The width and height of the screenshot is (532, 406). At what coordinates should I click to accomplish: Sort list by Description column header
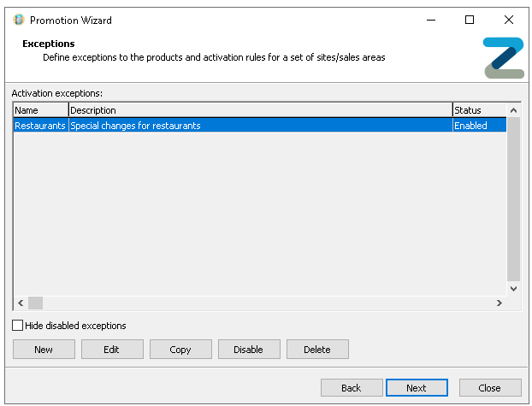260,110
